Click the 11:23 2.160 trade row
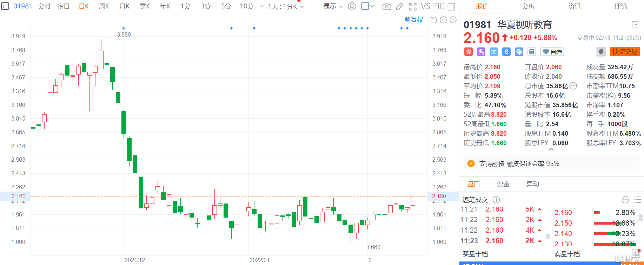The width and height of the screenshot is (644, 265). pos(501,241)
